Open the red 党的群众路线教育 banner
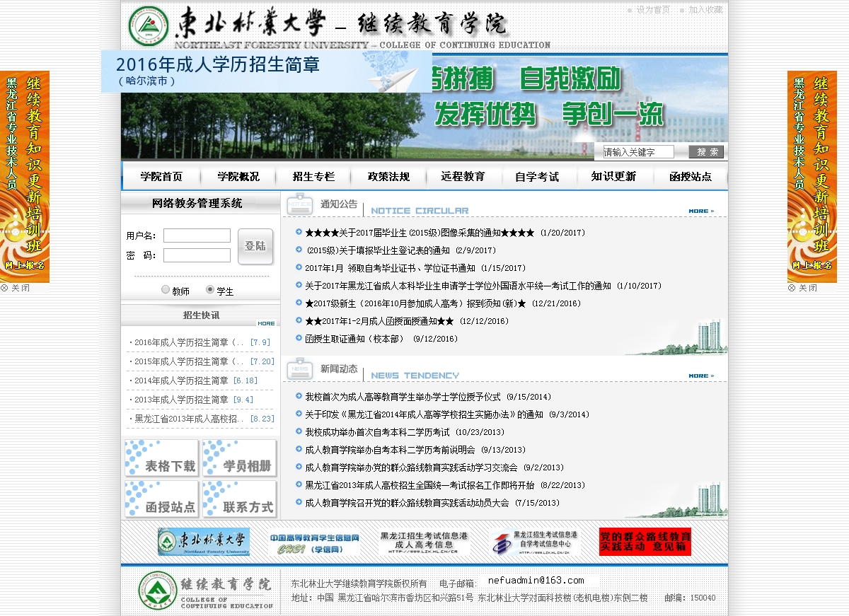The image size is (849, 616). pyautogui.click(x=645, y=542)
